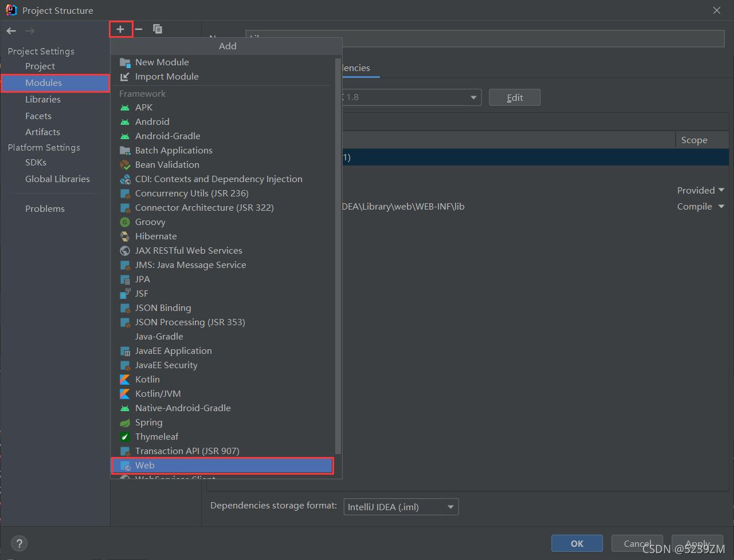734x560 pixels.
Task: Click the Batch Applications icon
Action: pos(125,151)
